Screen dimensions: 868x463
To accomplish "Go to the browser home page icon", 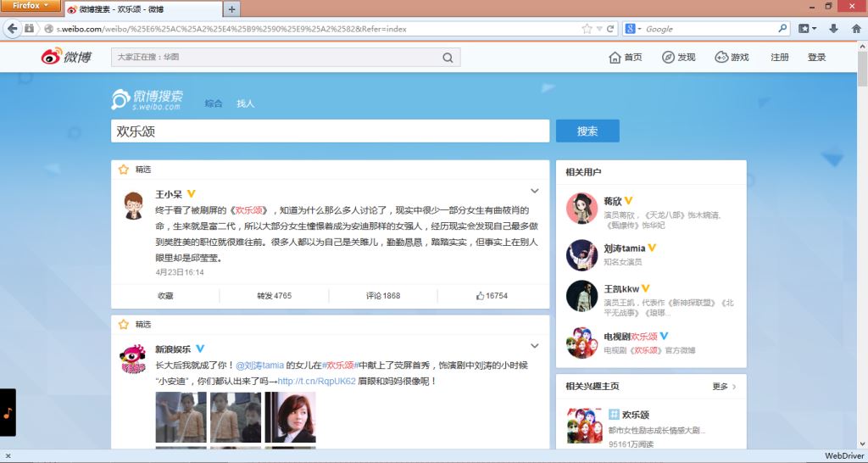I will pos(856,29).
